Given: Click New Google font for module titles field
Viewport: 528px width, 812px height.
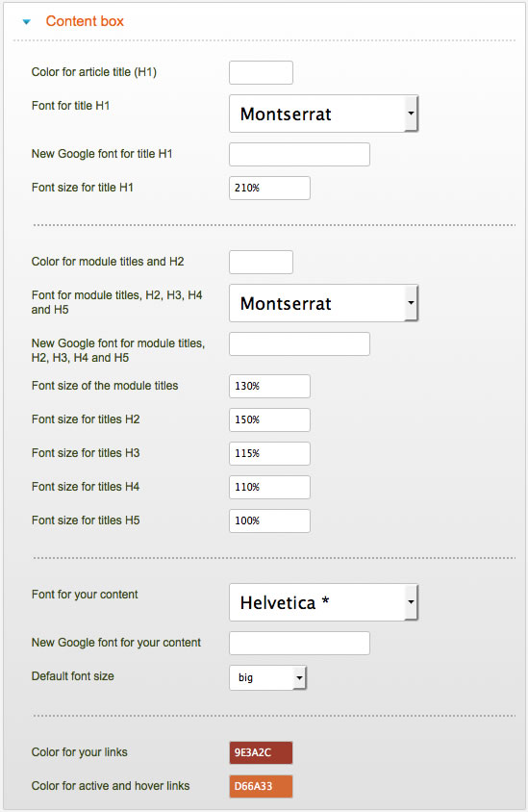Looking at the screenshot, I should (299, 343).
